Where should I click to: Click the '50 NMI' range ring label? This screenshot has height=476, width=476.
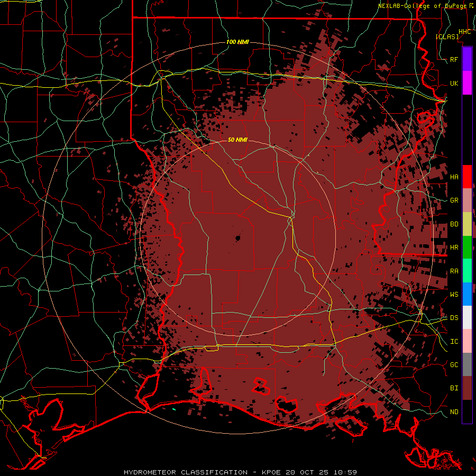click(237, 140)
